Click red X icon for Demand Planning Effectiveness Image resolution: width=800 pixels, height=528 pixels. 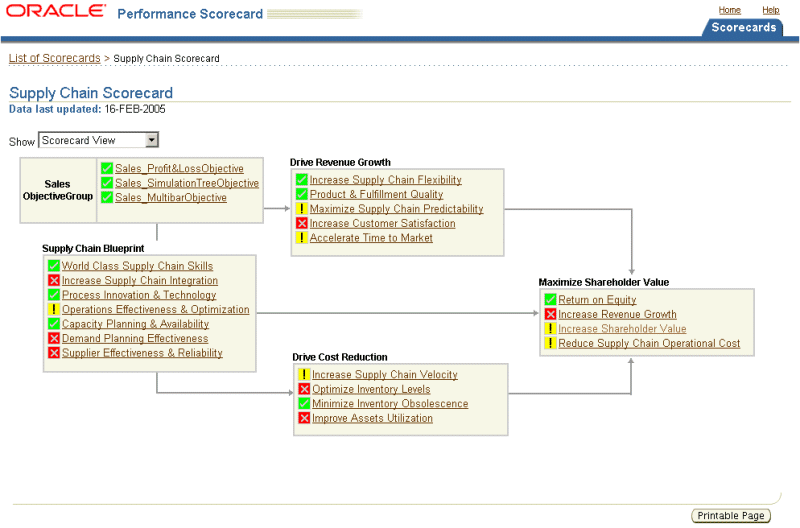54,338
